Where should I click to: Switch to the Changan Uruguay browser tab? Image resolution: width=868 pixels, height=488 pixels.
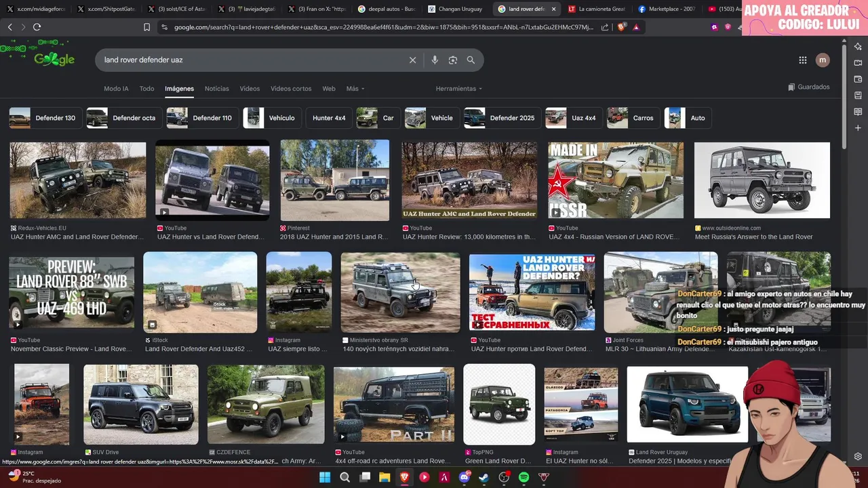[x=456, y=9]
